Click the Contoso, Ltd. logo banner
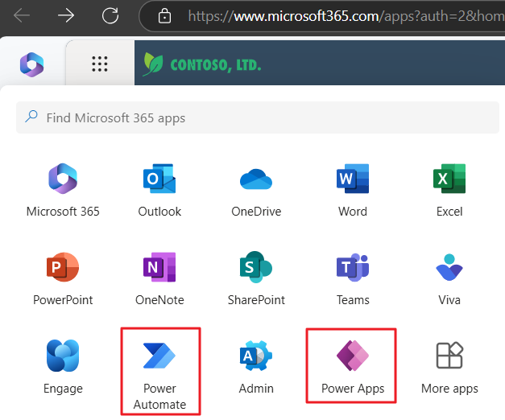Viewport: 505px width, 420px height. click(202, 64)
